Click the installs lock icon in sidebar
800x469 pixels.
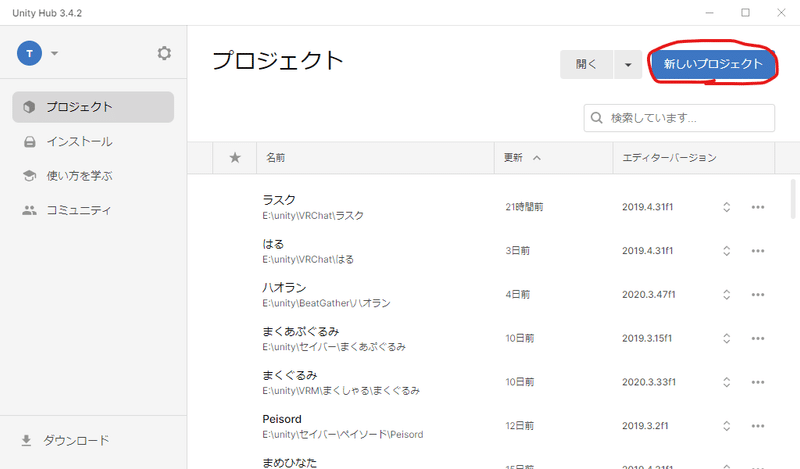30,141
